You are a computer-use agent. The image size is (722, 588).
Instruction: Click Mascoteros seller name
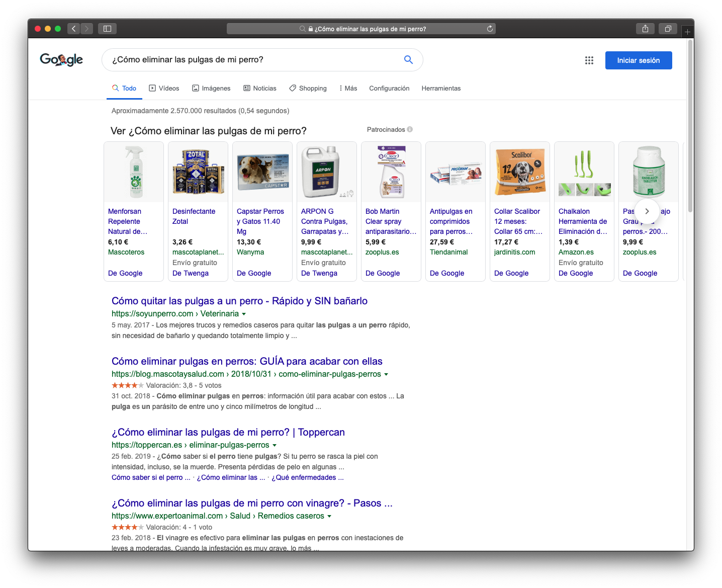(x=126, y=252)
